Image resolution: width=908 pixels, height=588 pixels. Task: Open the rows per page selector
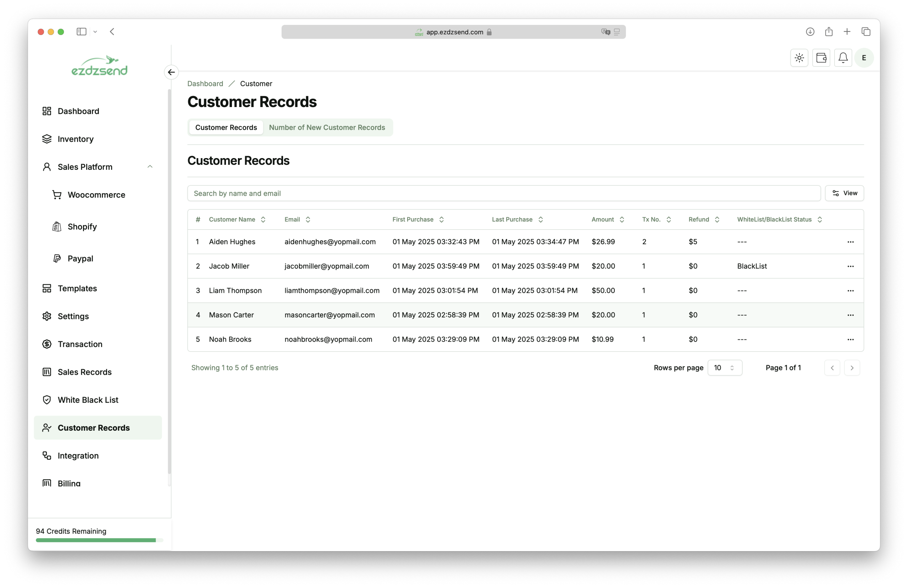[725, 368]
